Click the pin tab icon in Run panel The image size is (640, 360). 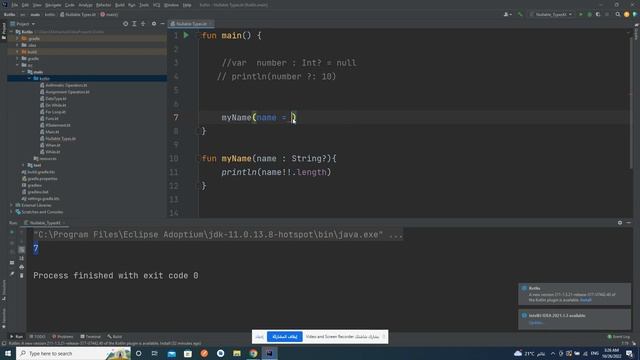[12, 274]
